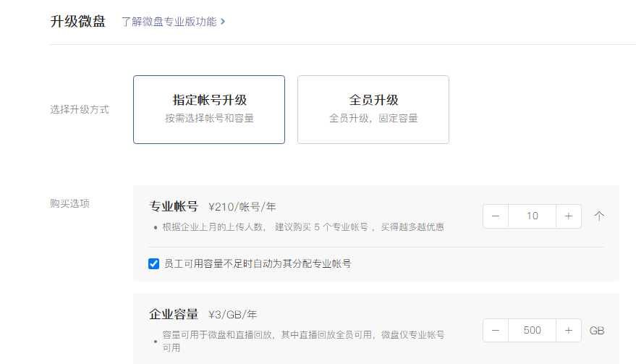Screen dimensions: 636x364
Task: Decrease 企业容量 GB with minus button
Action: [x=496, y=331]
